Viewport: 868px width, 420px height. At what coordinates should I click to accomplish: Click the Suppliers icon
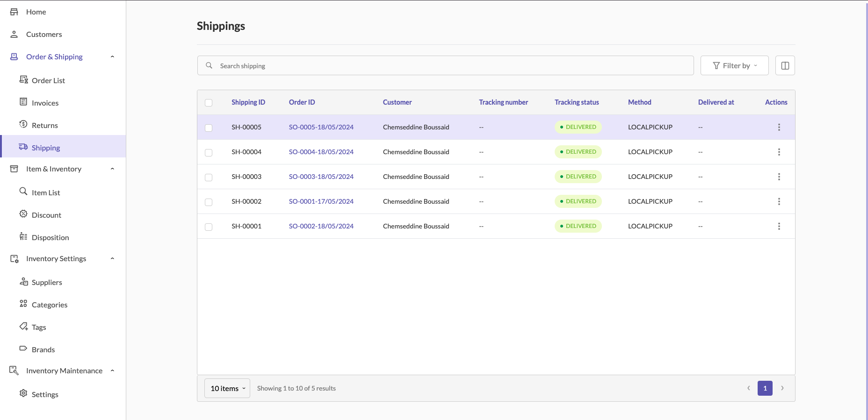(x=24, y=281)
